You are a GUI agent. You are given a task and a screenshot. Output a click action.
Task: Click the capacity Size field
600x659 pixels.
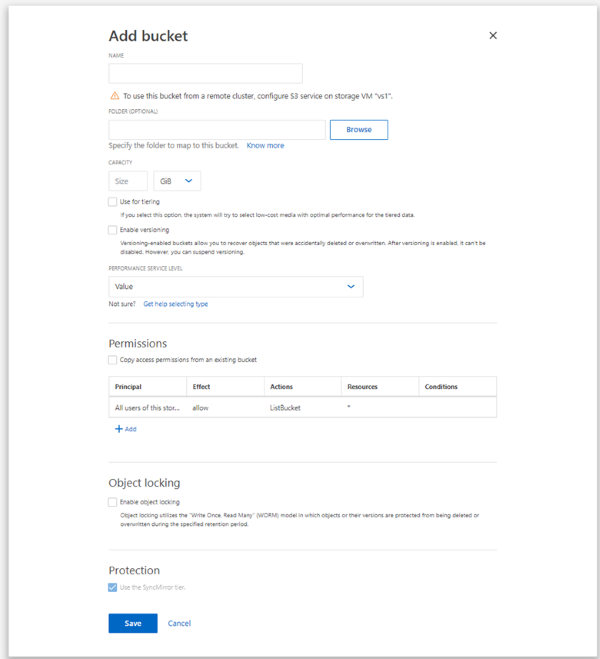128,181
